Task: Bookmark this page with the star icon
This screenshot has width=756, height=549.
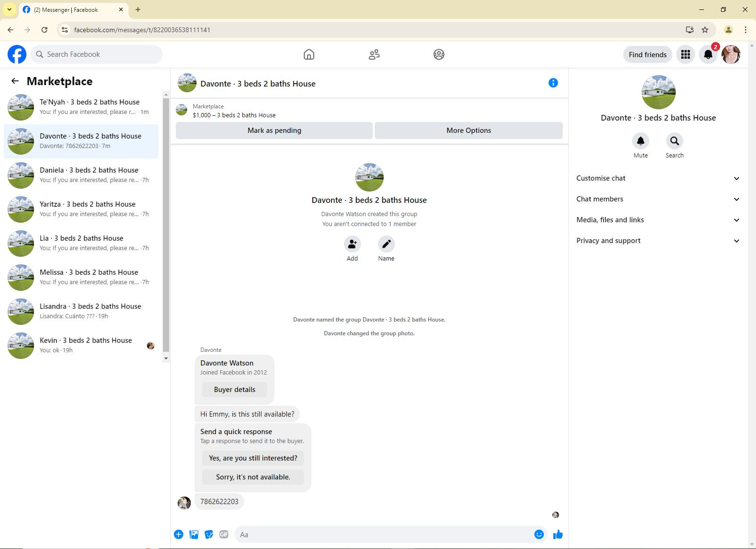Action: click(705, 30)
